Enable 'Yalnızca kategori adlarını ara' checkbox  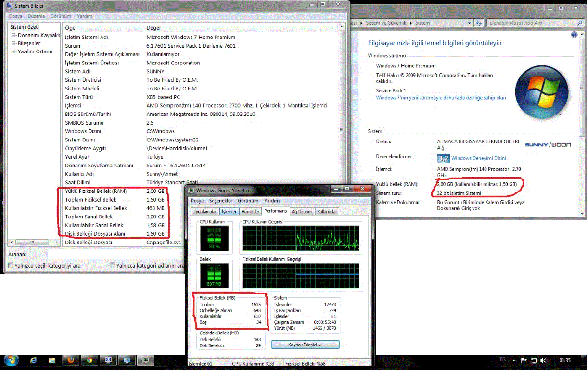(x=112, y=265)
